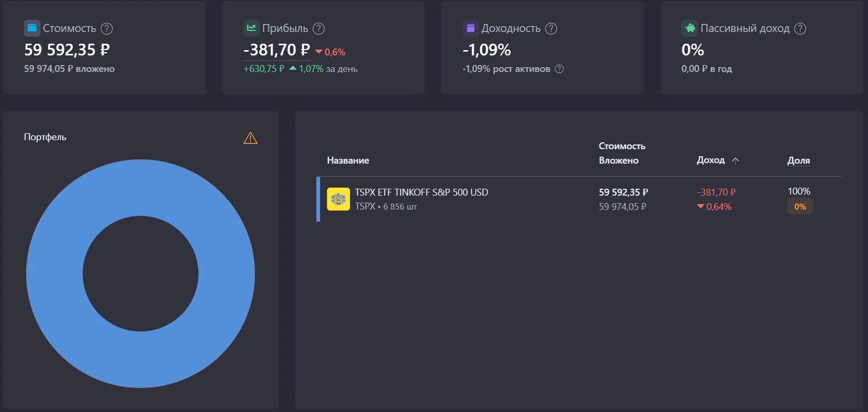Image resolution: width=868 pixels, height=412 pixels.
Task: Open the help icon next to Доходность
Action: (551, 29)
